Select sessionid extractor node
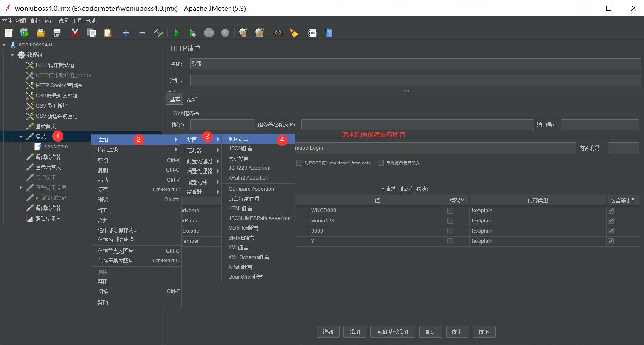Viewport: 644px width, 345px height. (56, 147)
